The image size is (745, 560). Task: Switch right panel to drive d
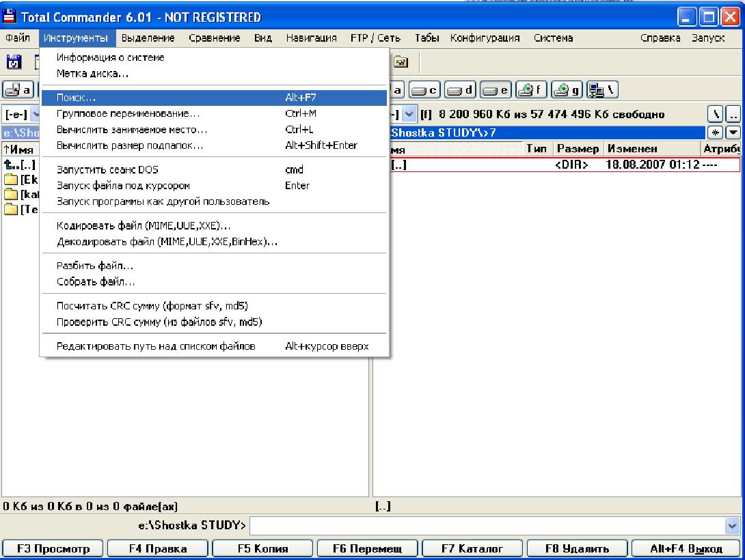pos(460,89)
